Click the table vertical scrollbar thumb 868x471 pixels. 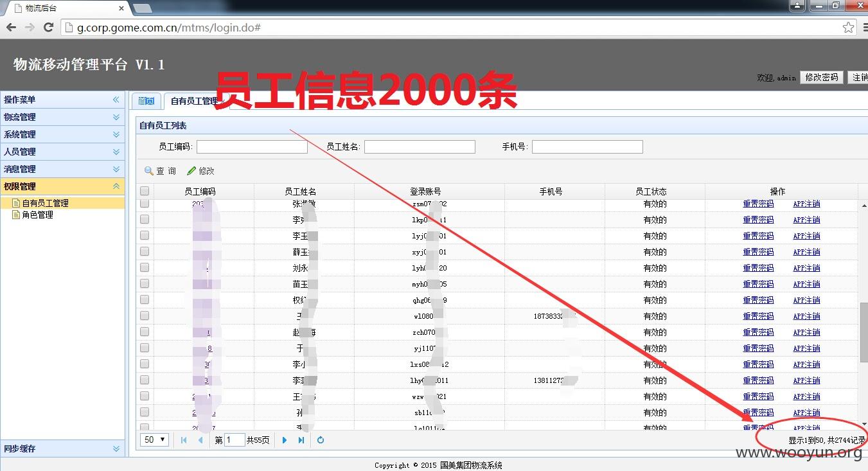pyautogui.click(x=864, y=333)
